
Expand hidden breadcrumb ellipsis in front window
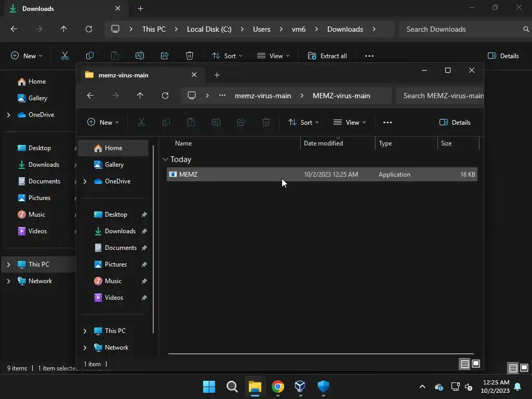tap(222, 96)
